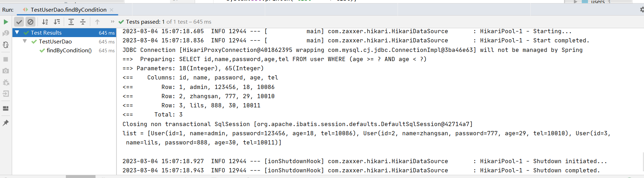
Task: Pin the Run tab
Action: (x=6, y=123)
